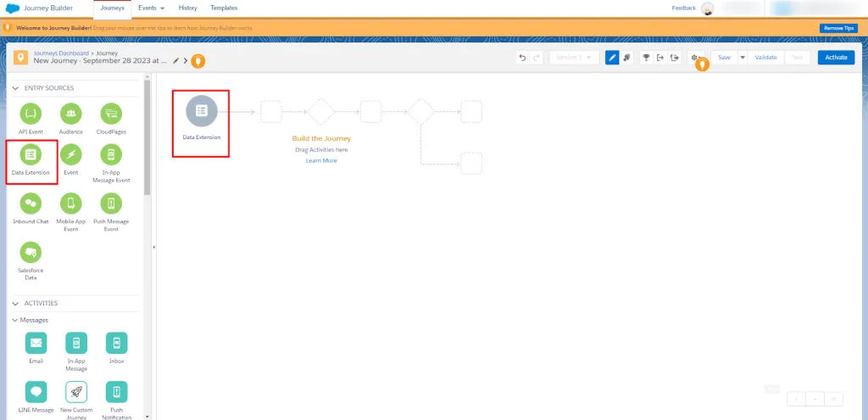Click the redo arrow button

point(537,58)
